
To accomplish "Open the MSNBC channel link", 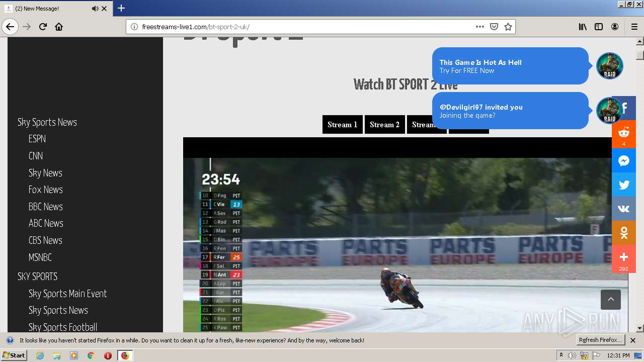I will 40,257.
